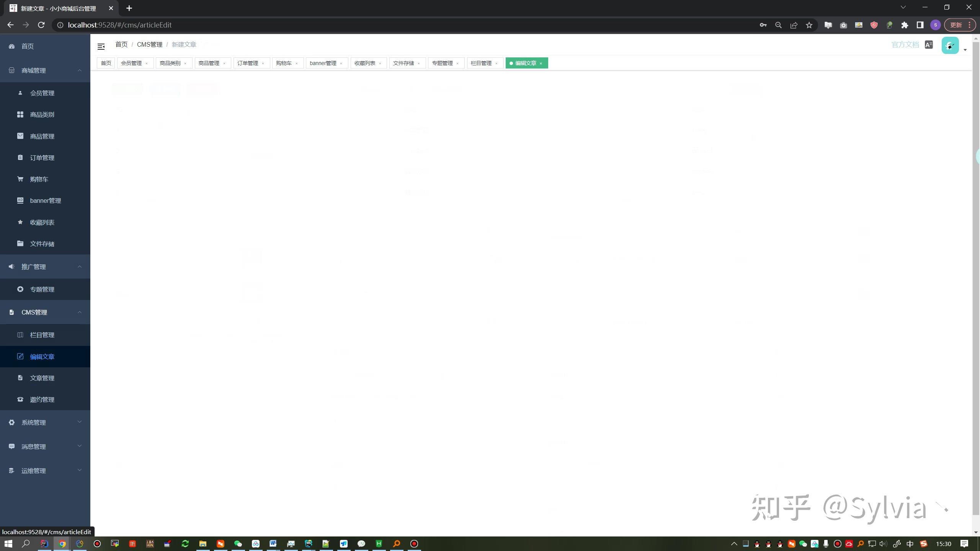980x551 pixels.
Task: Select the 购物车 cart icon in sidebar
Action: coord(20,179)
